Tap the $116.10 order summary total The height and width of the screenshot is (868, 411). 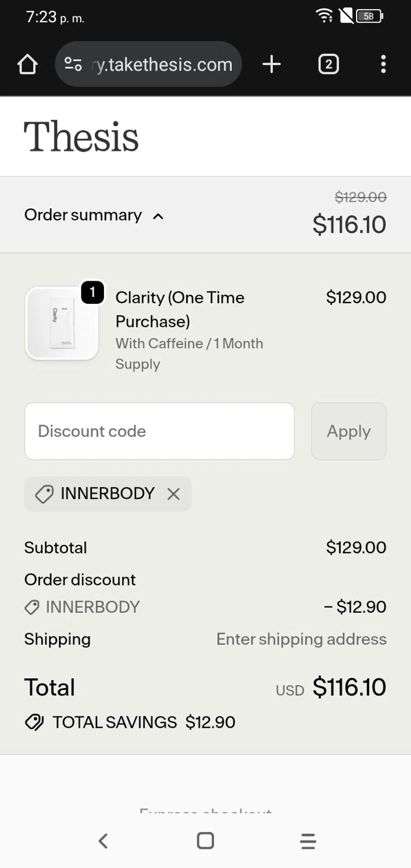[349, 225]
